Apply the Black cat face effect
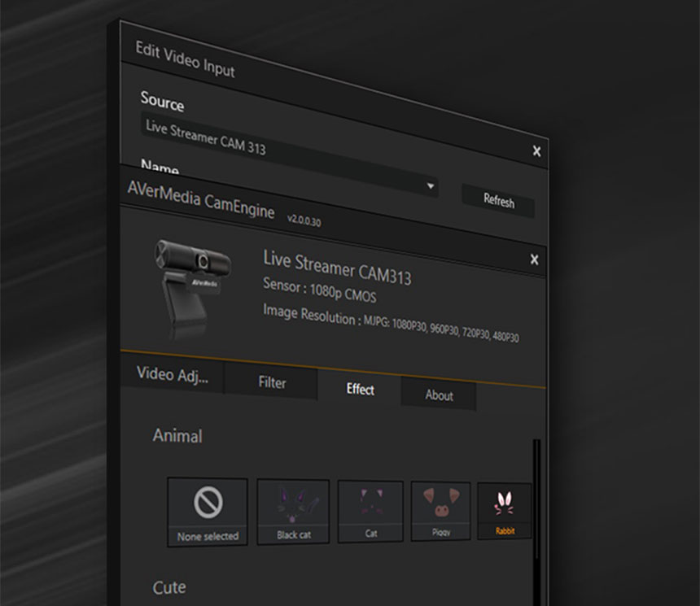 293,511
